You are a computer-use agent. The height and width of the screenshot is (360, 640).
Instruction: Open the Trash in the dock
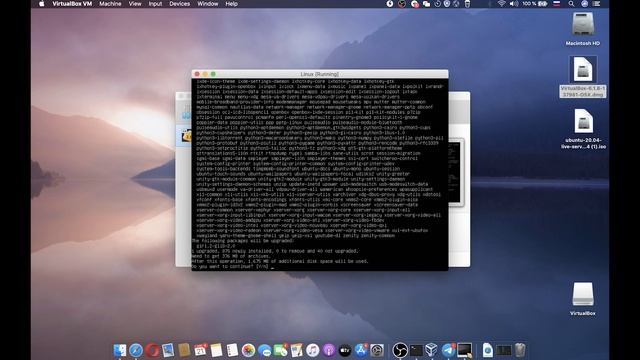point(520,350)
